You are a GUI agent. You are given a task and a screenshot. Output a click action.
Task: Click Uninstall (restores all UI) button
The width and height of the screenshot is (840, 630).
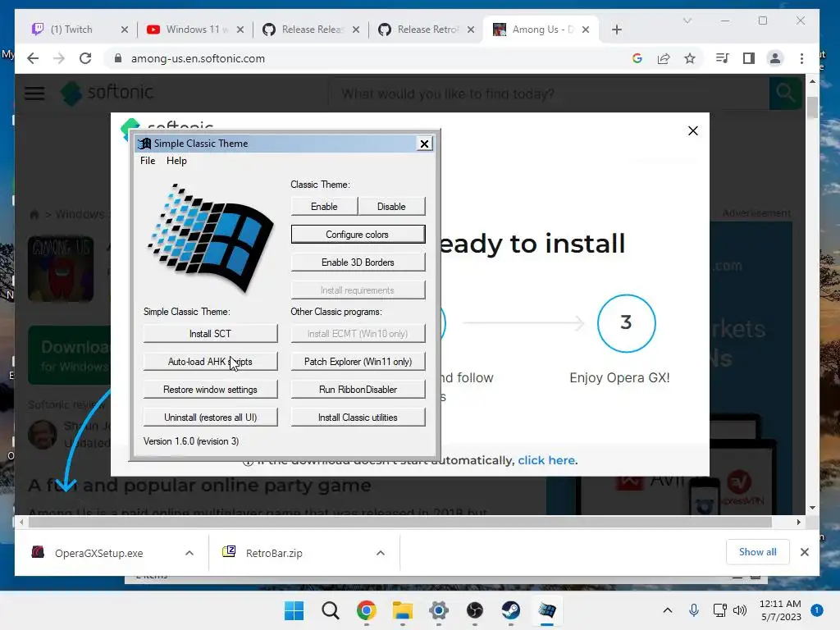[x=210, y=418]
